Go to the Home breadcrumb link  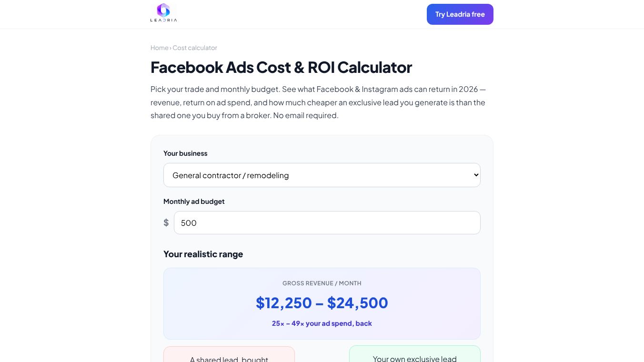coord(159,48)
